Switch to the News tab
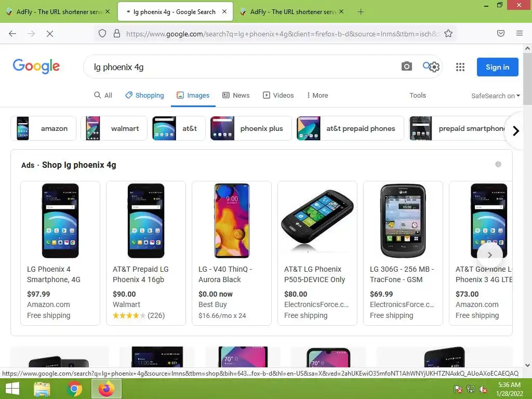Viewport: 532px width, 399px height. click(236, 96)
